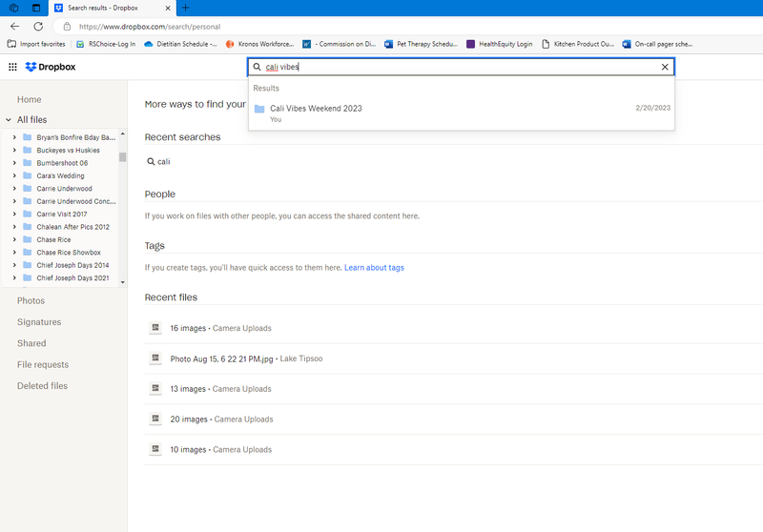Screen dimensions: 763x532
Task: Click the image icon for Photo Aug 15 file
Action: 155,358
